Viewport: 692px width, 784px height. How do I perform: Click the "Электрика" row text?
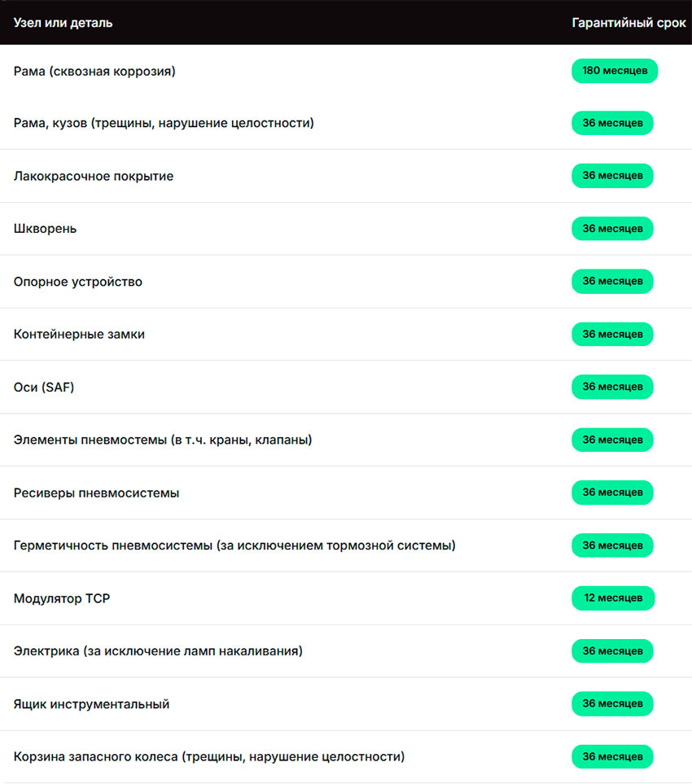pos(158,651)
